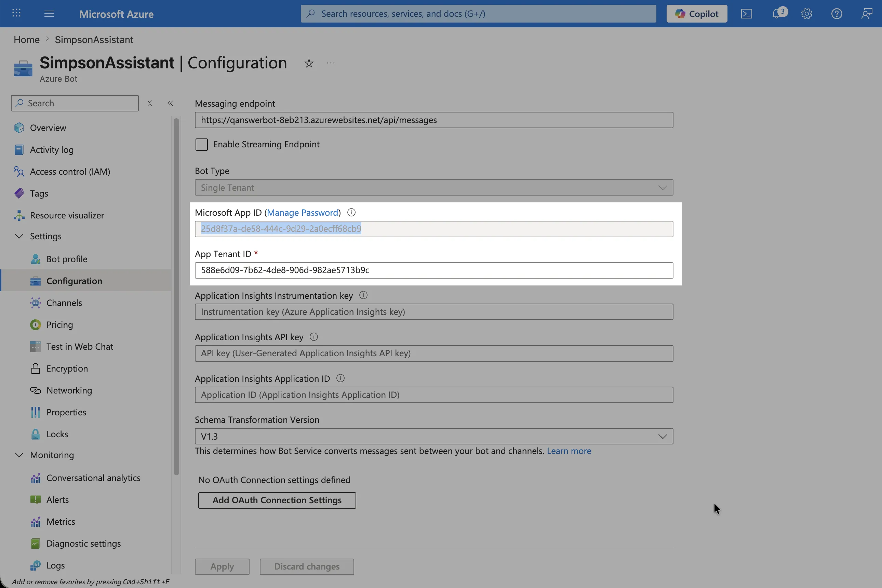Open the Properties page
This screenshot has height=588, width=882.
[66, 412]
